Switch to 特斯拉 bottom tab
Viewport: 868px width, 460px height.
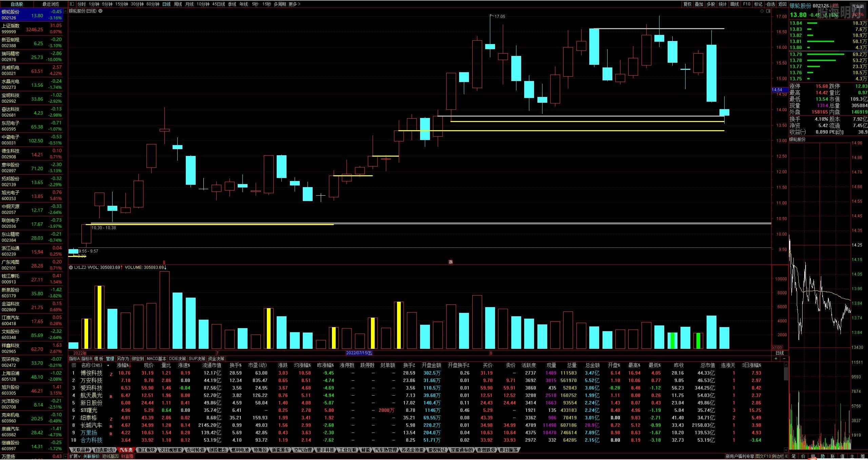coord(260,450)
